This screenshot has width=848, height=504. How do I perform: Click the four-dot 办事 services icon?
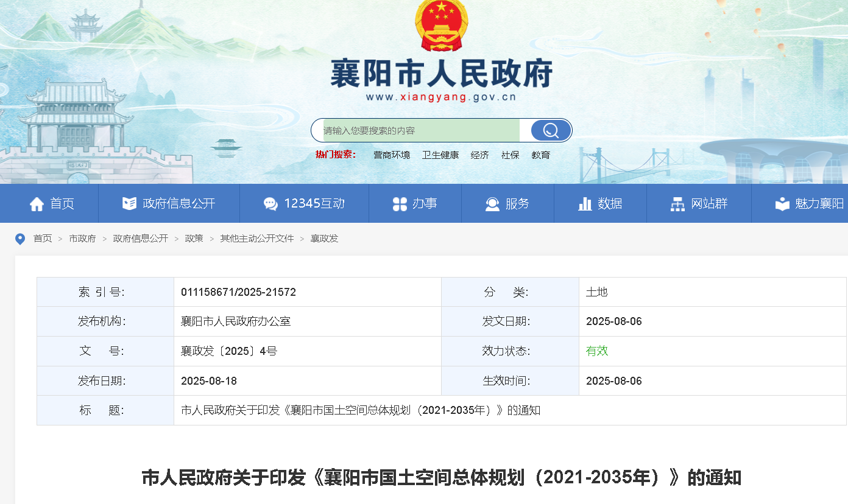(x=400, y=204)
